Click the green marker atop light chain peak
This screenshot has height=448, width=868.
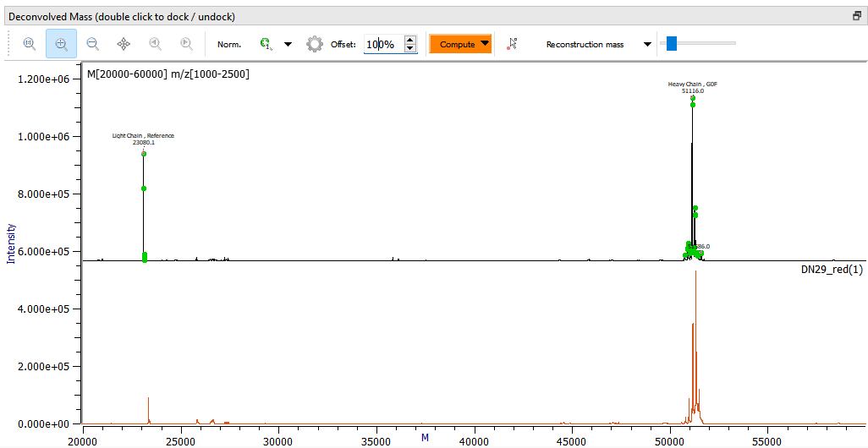pos(143,154)
